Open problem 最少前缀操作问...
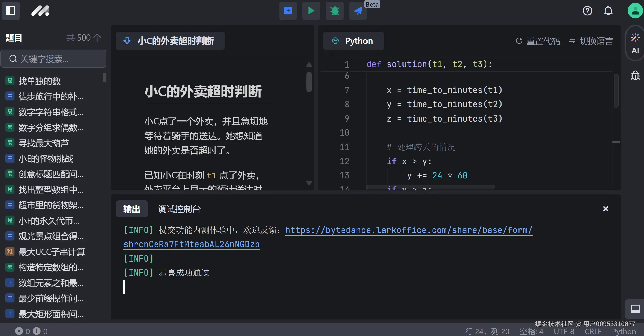 coord(51,298)
